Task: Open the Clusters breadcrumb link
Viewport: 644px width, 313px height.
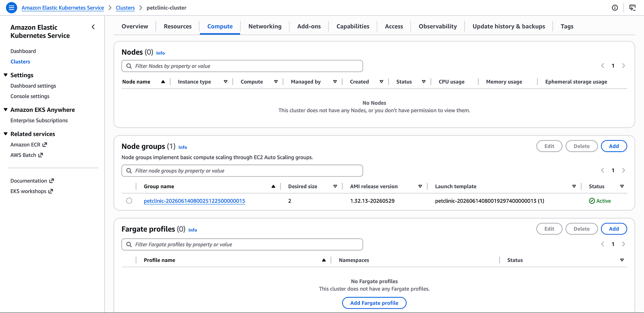Action: click(x=125, y=8)
